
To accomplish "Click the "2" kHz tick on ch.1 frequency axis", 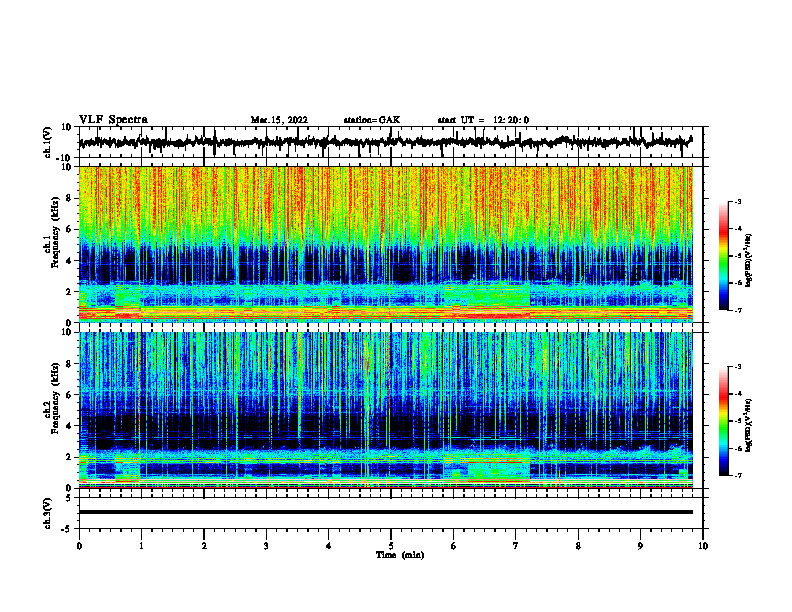I will [x=69, y=292].
